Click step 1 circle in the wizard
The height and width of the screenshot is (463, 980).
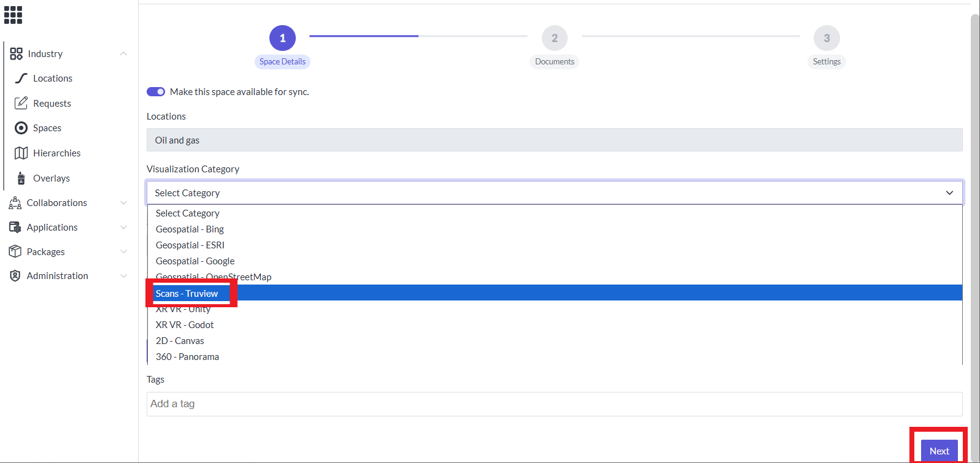point(282,38)
